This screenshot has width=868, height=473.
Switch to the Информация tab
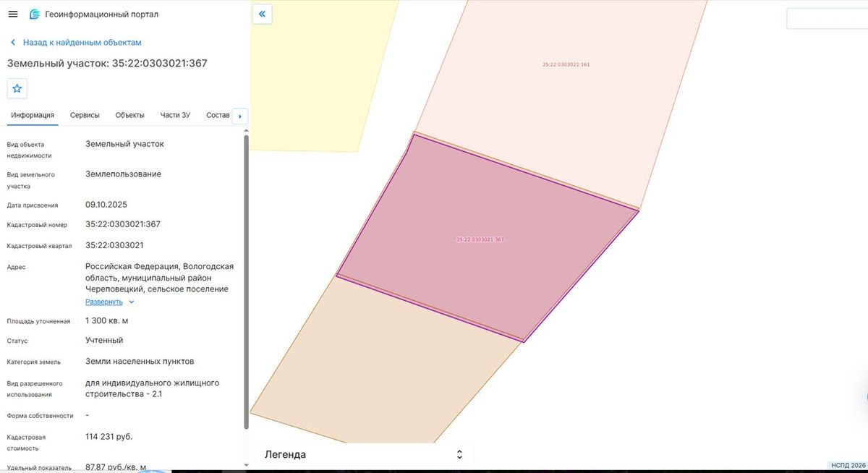tap(33, 115)
